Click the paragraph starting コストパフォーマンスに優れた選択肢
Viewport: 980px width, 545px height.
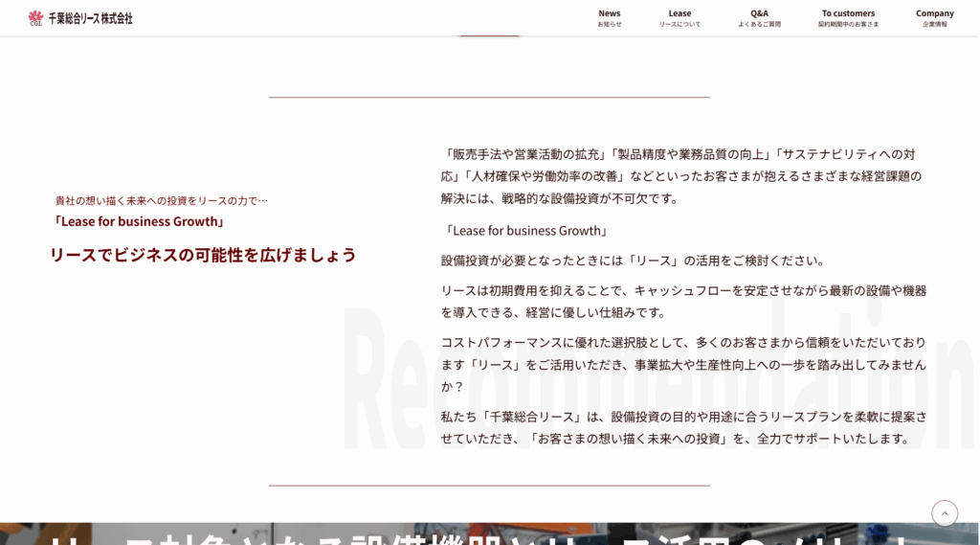[683, 365]
